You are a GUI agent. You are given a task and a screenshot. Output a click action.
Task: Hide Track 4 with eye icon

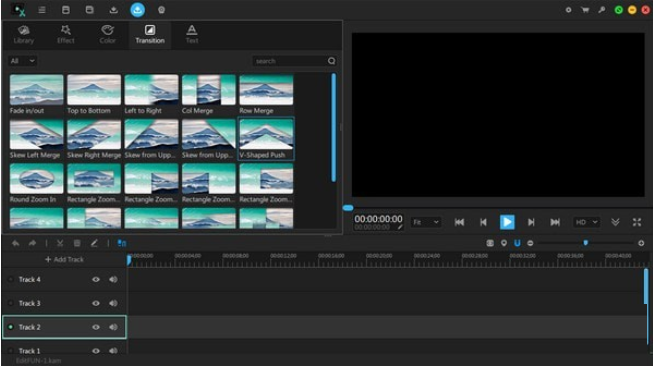[x=96, y=279]
